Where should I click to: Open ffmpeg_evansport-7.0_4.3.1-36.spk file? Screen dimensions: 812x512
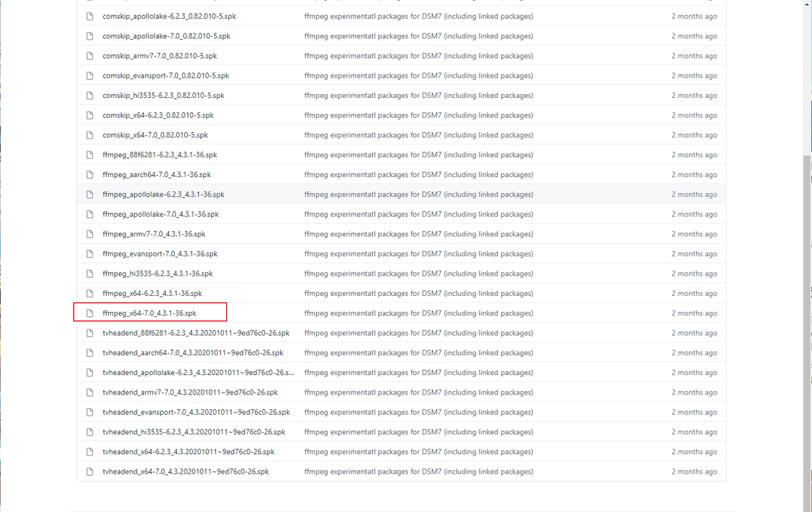click(x=160, y=254)
